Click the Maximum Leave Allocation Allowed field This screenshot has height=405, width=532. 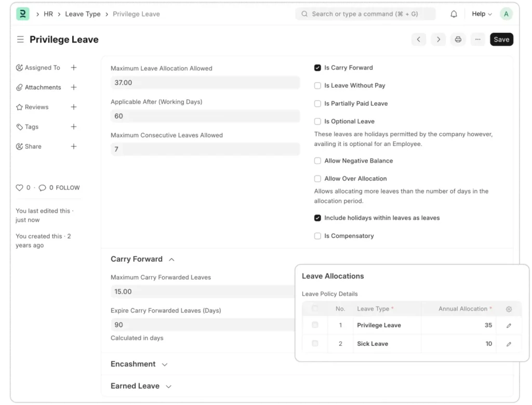205,83
